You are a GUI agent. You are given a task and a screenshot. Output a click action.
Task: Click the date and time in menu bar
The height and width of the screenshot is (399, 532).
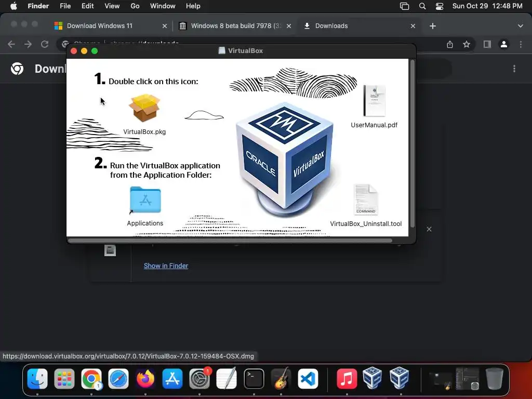pyautogui.click(x=487, y=6)
